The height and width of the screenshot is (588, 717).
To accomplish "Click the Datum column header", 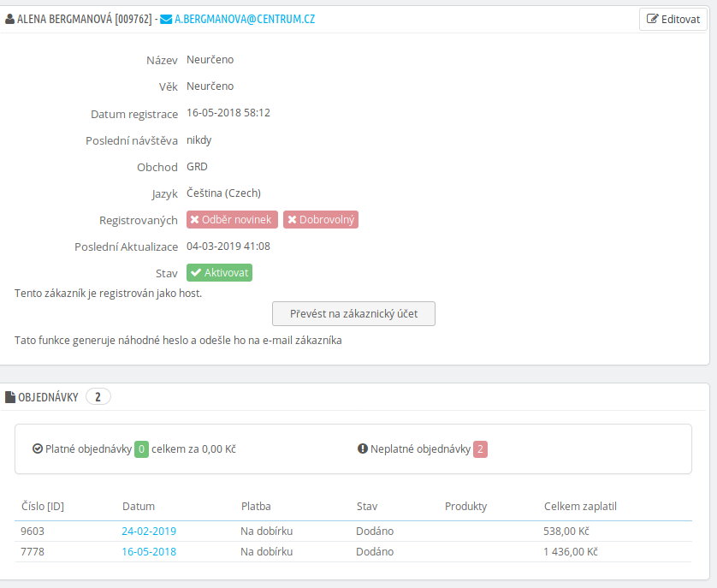I will pyautogui.click(x=139, y=506).
